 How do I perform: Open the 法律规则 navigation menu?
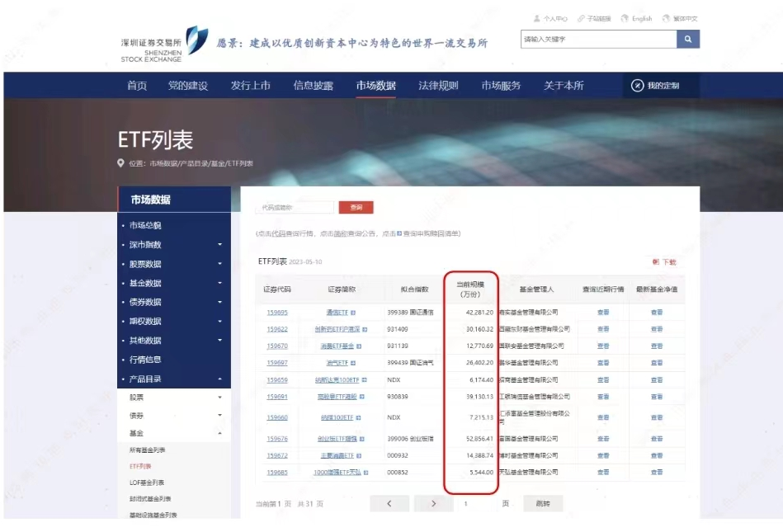point(441,84)
